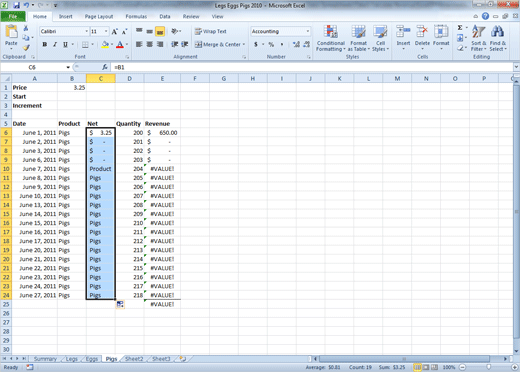Toggle Bold formatting
The image size is (520, 372).
tap(45, 44)
